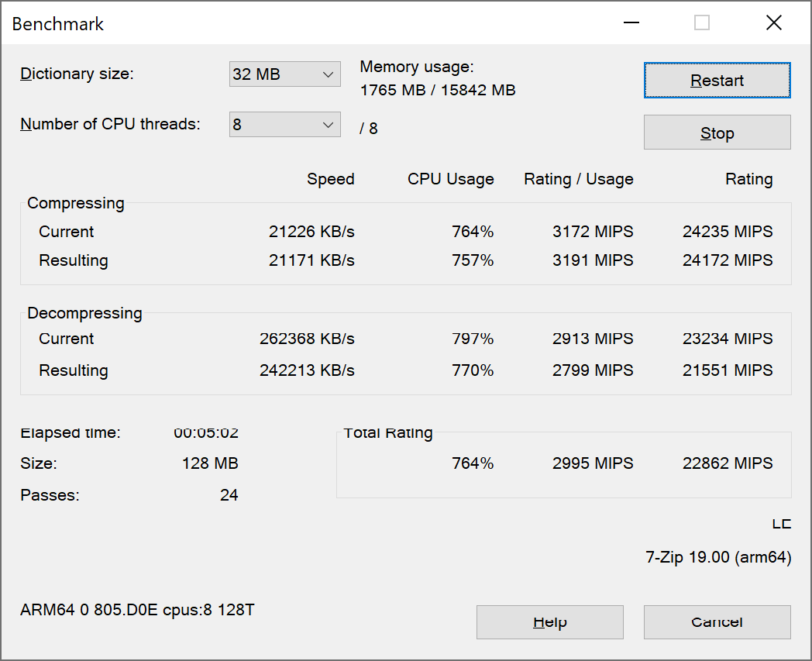Click decompressing current usage 797%
This screenshot has width=812, height=661.
point(473,339)
